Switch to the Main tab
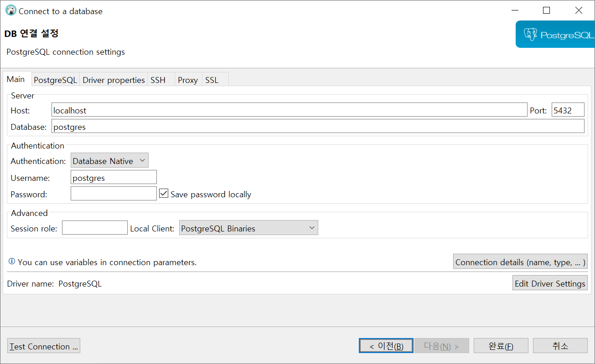The width and height of the screenshot is (595, 364). 16,79
